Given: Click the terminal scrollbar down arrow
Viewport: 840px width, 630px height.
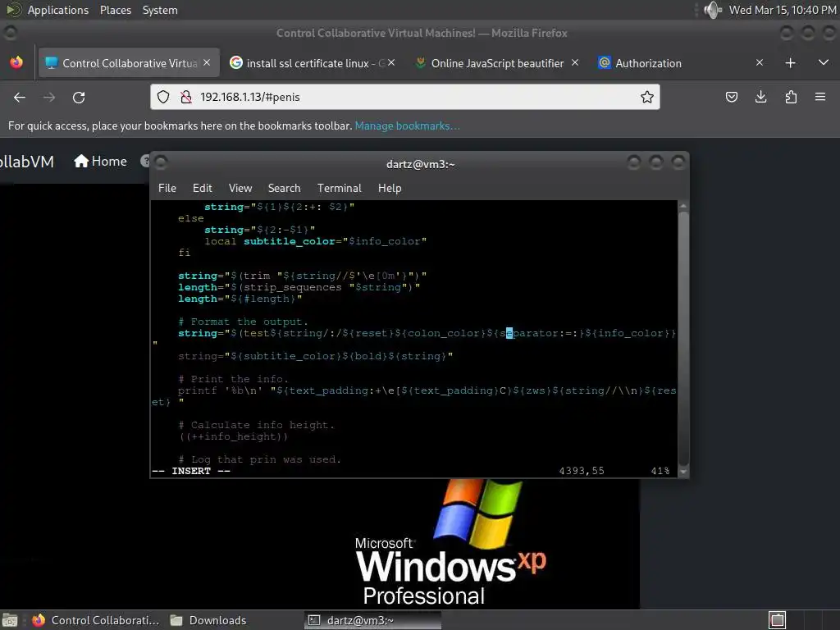Looking at the screenshot, I should [683, 472].
